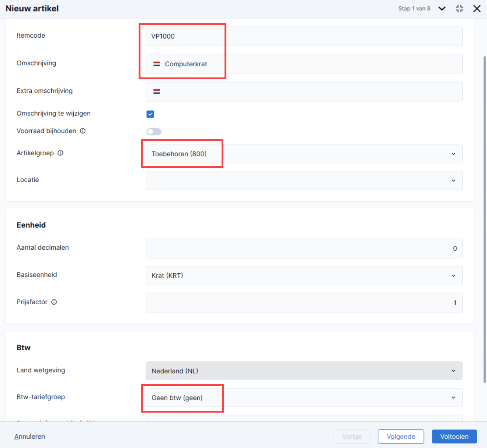
Task: Go to next step with Volgende
Action: tap(401, 437)
